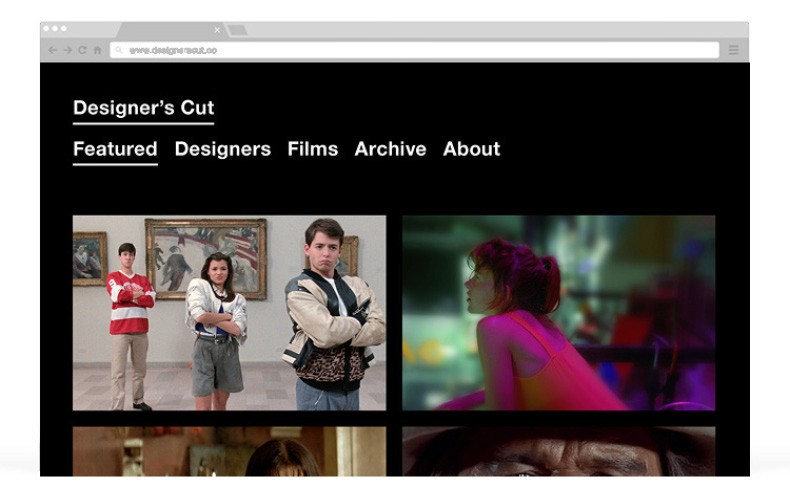The width and height of the screenshot is (790, 485).
Task: Go back with the browser back arrow
Action: click(x=52, y=50)
